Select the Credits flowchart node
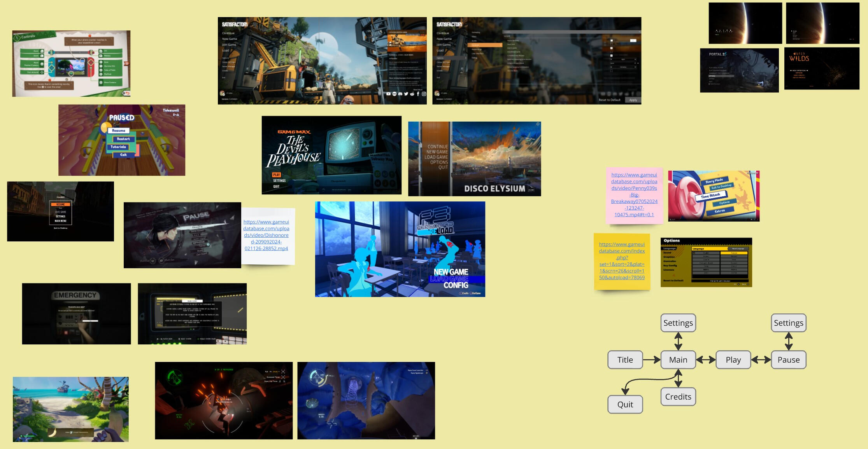This screenshot has height=449, width=868. [678, 397]
